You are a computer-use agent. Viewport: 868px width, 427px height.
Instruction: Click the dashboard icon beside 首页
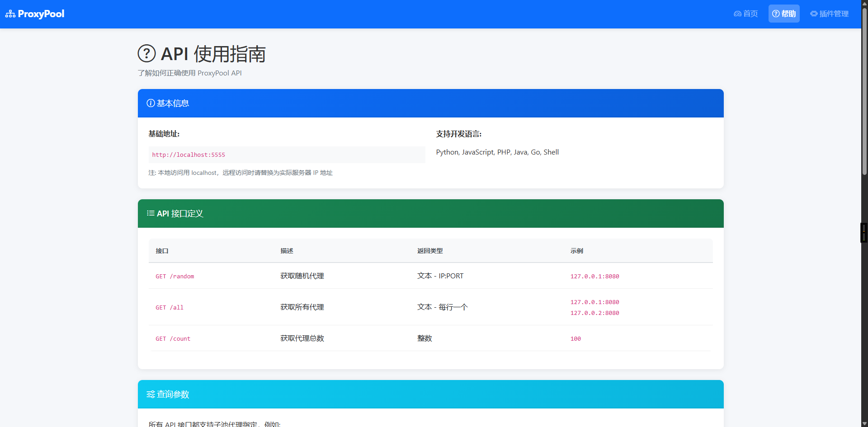pyautogui.click(x=738, y=14)
